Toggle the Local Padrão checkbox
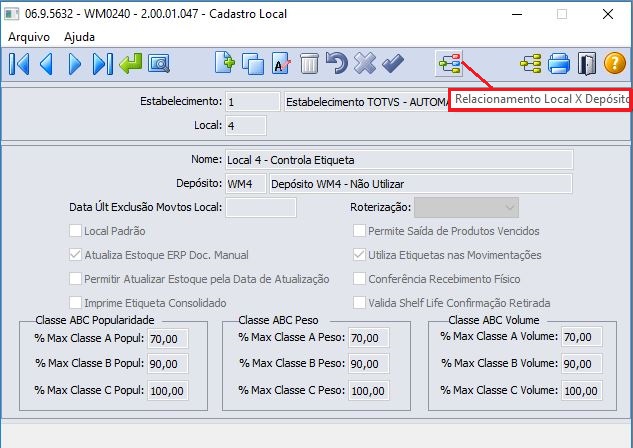The width and height of the screenshot is (633, 448). click(x=75, y=231)
